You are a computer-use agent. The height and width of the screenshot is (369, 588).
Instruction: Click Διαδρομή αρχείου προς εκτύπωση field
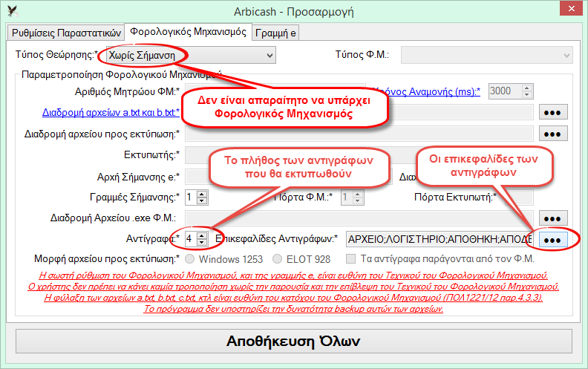point(359,134)
